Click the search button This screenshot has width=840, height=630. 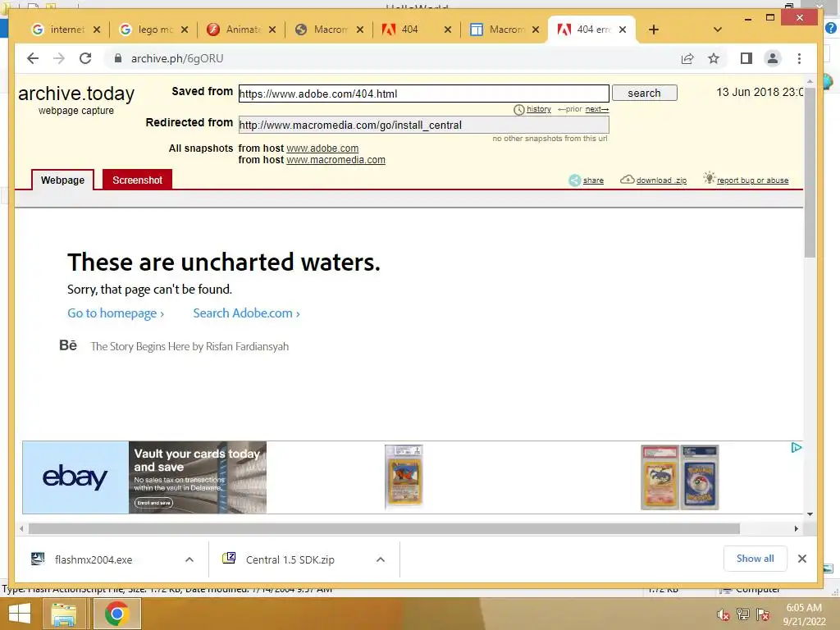pos(645,93)
